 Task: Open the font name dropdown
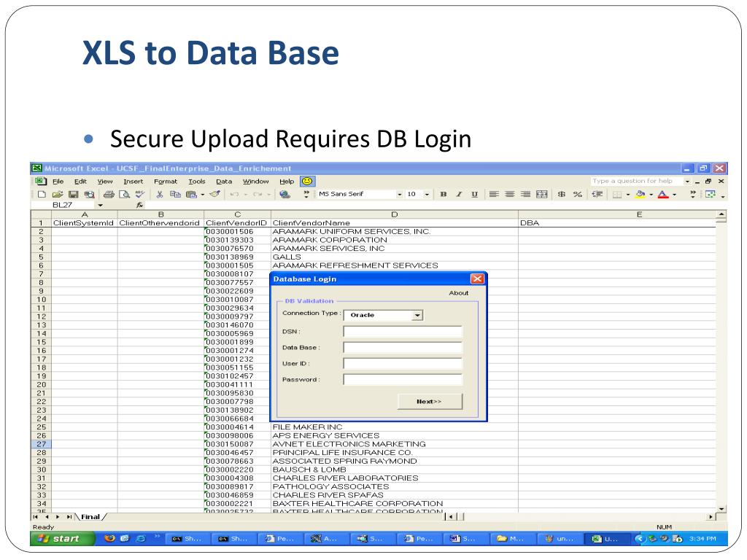tap(399, 194)
